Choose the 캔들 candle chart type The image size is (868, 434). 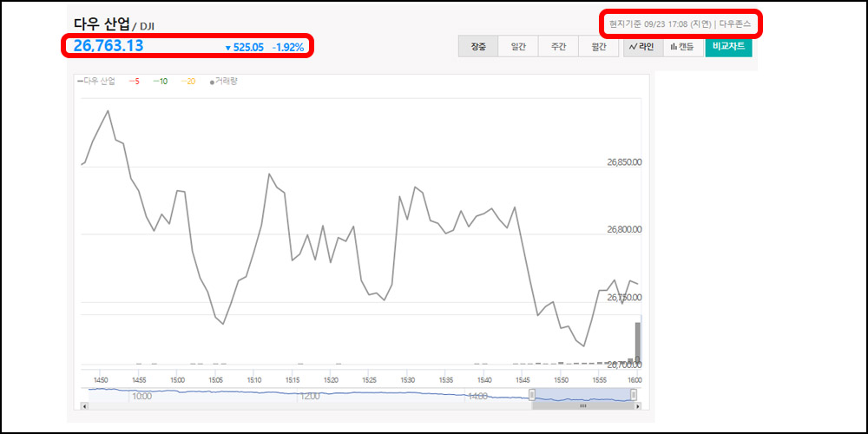point(682,47)
